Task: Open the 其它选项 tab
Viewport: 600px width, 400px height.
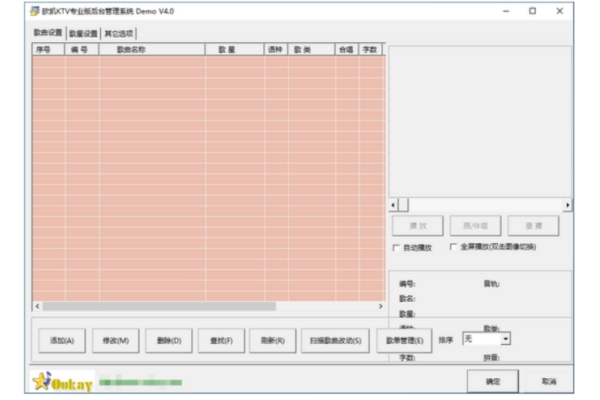Action: pyautogui.click(x=119, y=33)
